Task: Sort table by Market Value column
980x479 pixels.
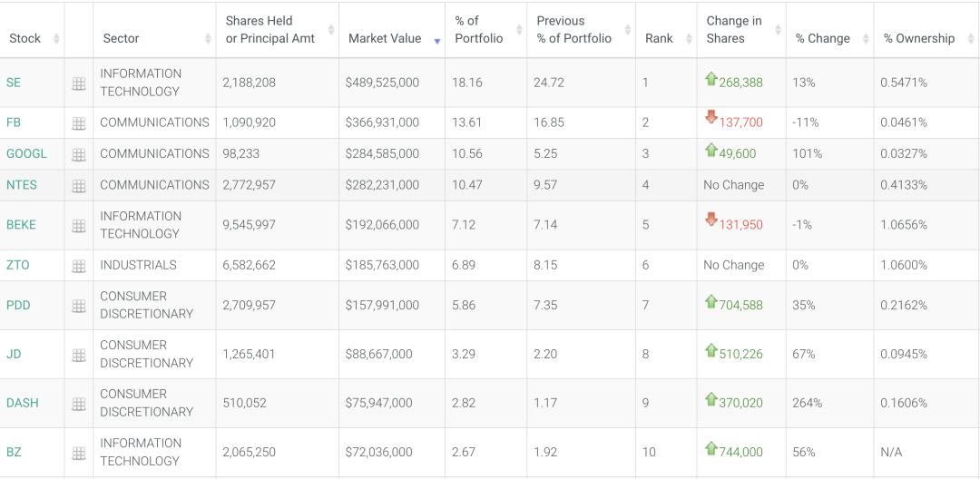Action: [x=385, y=38]
